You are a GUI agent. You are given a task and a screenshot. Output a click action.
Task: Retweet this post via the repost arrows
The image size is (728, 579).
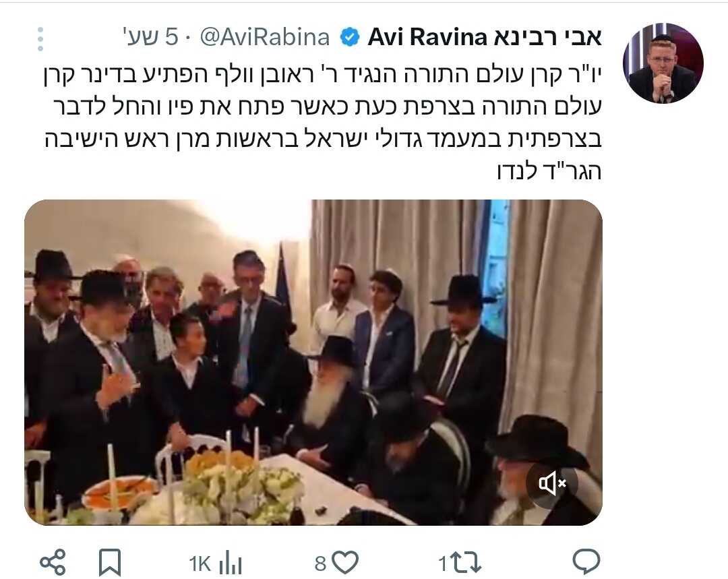466,562
